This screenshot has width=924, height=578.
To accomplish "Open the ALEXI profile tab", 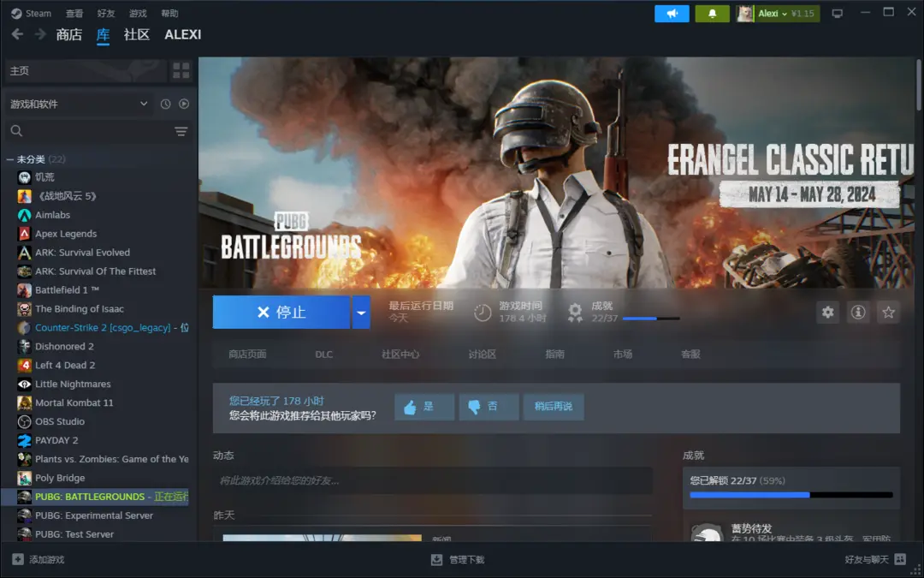I will click(183, 35).
